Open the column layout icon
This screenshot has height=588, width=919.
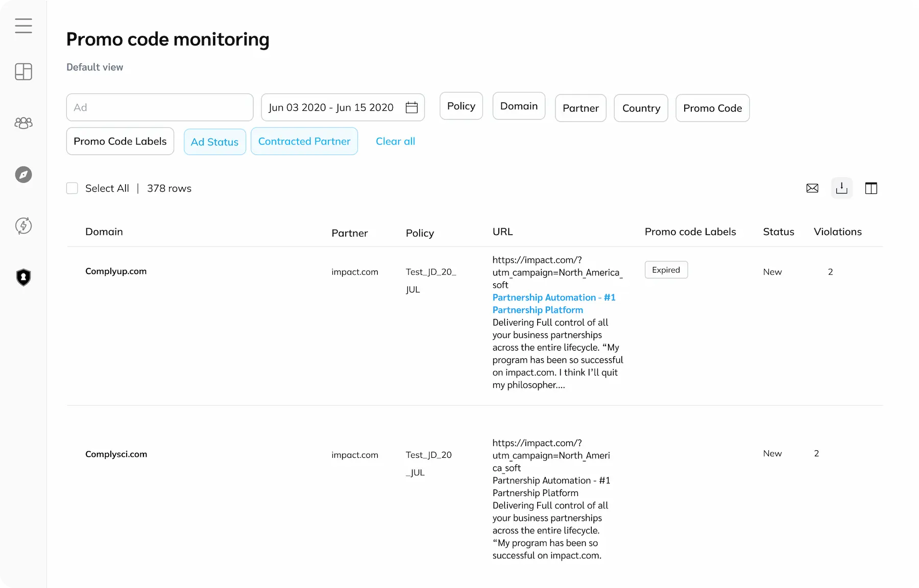(871, 188)
